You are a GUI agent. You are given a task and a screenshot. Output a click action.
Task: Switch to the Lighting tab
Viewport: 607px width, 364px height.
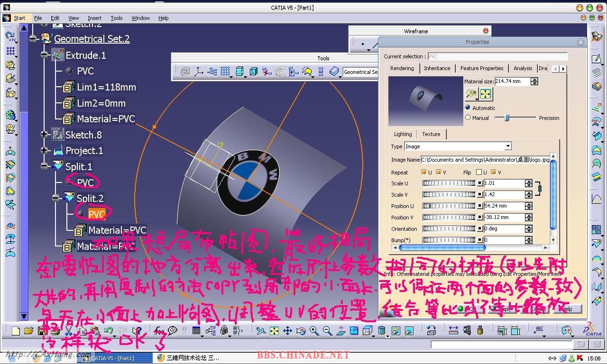[x=403, y=134]
